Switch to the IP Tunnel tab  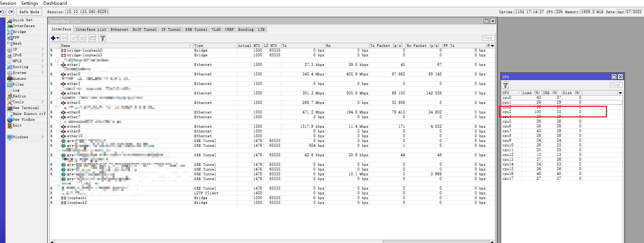tap(171, 30)
